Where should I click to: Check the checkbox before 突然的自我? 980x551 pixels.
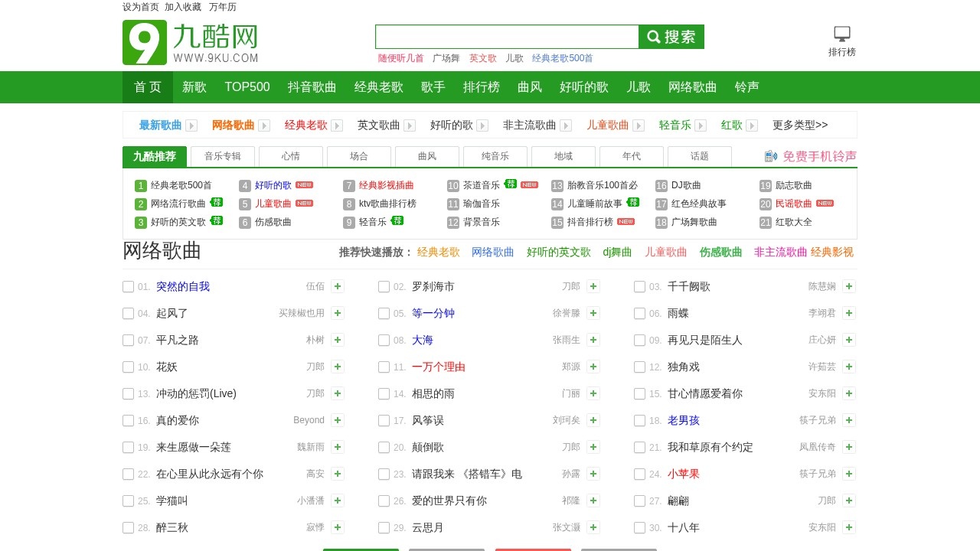coord(128,286)
